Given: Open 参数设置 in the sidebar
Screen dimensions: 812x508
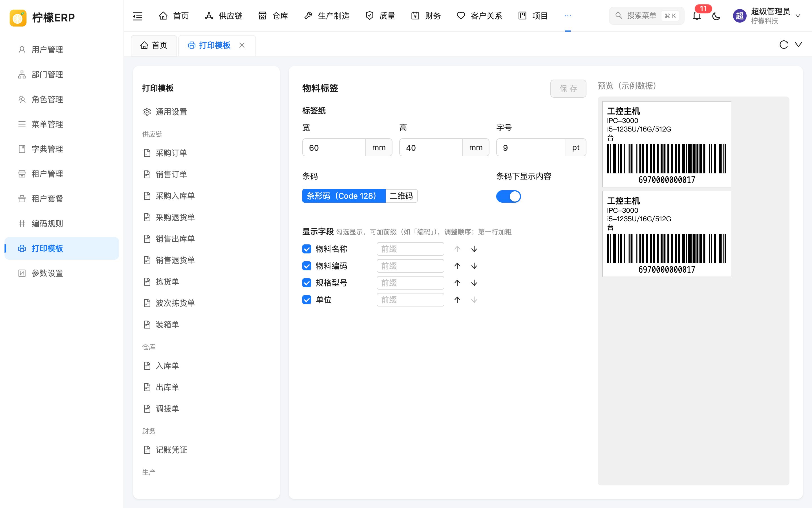Looking at the screenshot, I should (62, 273).
